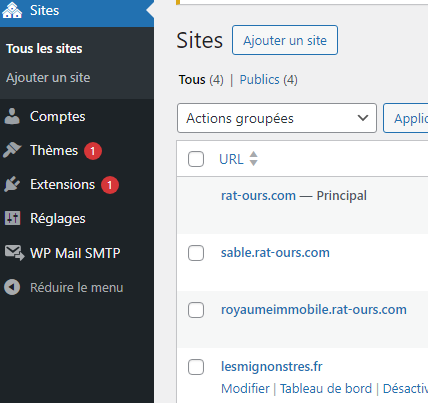This screenshot has height=403, width=428.
Task: Check the box for sable.rat-ours.com
Action: tap(196, 253)
